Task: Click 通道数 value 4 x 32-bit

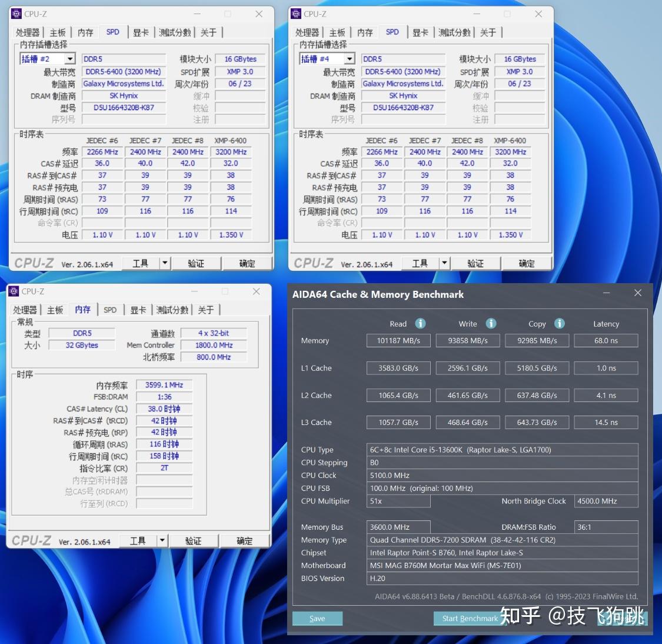Action: tap(214, 333)
